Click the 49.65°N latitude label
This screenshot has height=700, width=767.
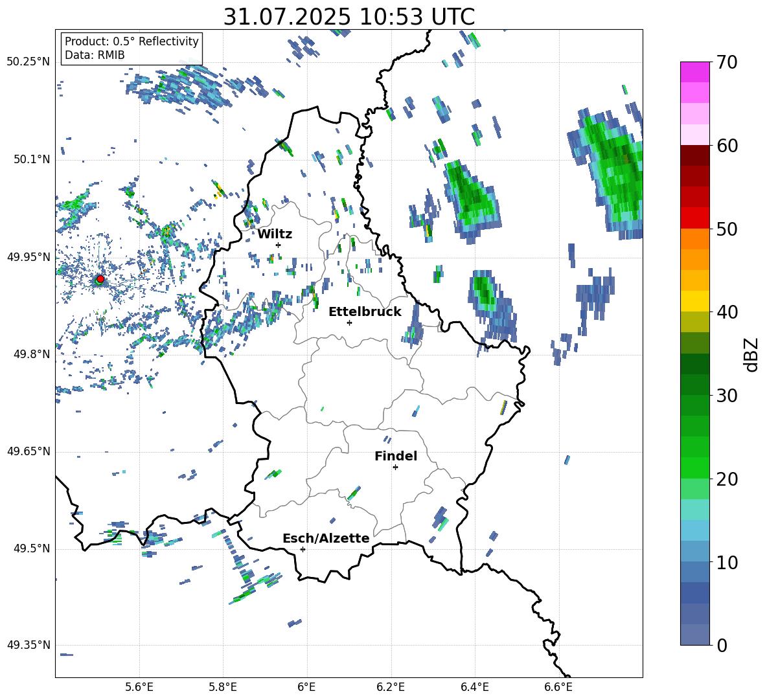[29, 451]
